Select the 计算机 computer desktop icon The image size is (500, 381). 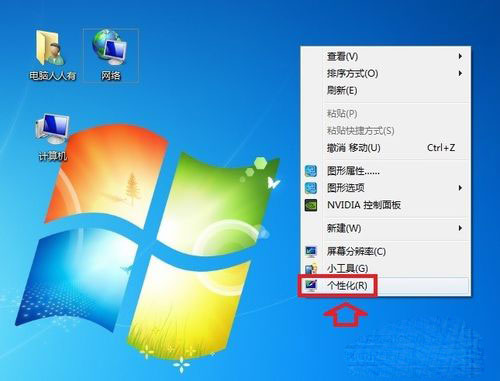coord(52,137)
